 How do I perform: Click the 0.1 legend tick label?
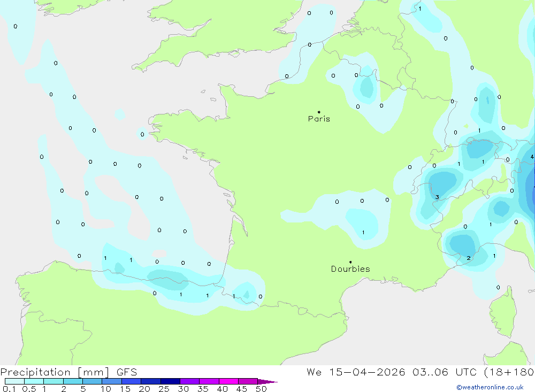[9, 389]
